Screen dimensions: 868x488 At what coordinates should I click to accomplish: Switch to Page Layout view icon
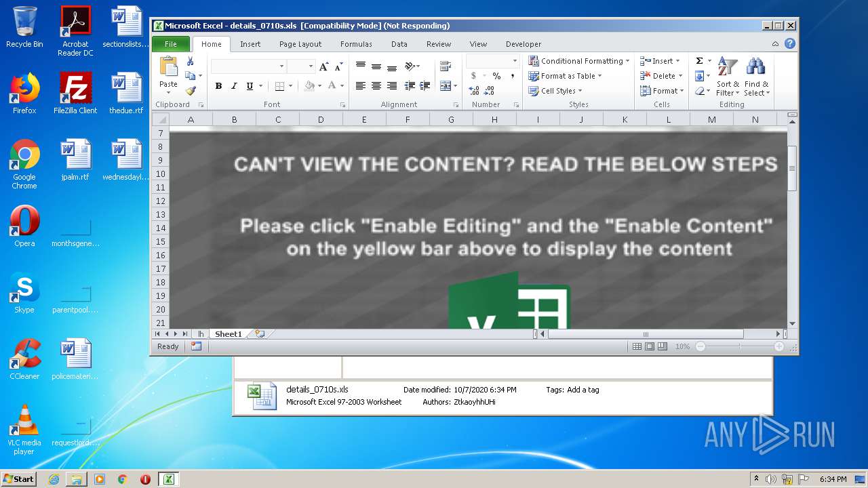click(x=650, y=346)
